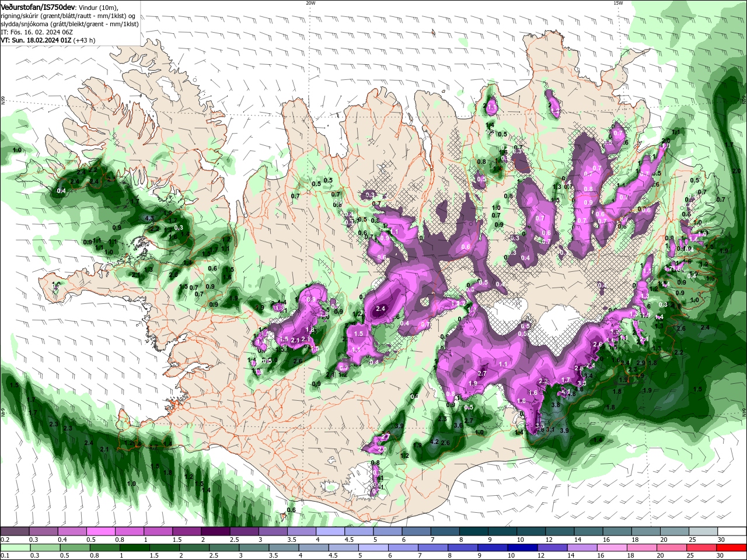Pick the white swatch ending the upper scale at 30
Image resolution: width=747 pixels, height=560 pixels.
pyautogui.click(x=732, y=531)
